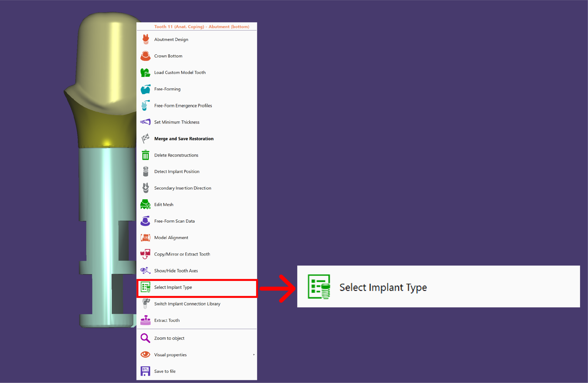The image size is (588, 383).
Task: Click the Edit Mesh icon
Action: click(x=146, y=204)
